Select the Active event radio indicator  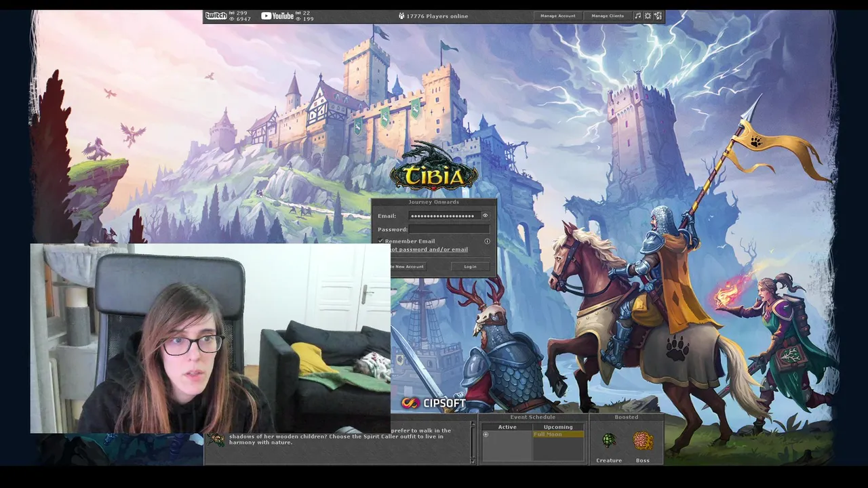(486, 434)
